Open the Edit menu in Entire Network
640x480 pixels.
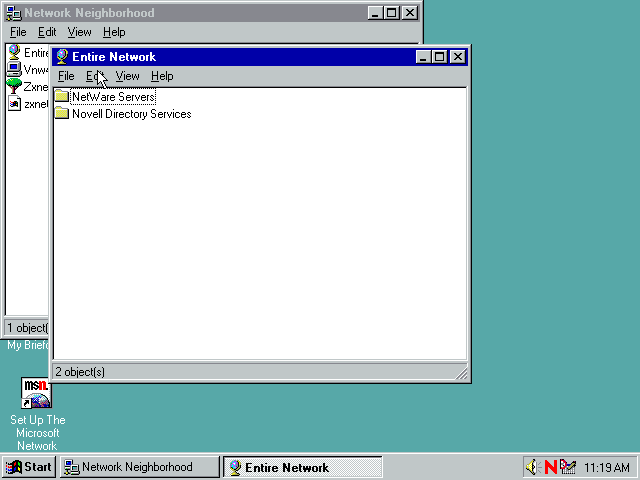click(93, 76)
